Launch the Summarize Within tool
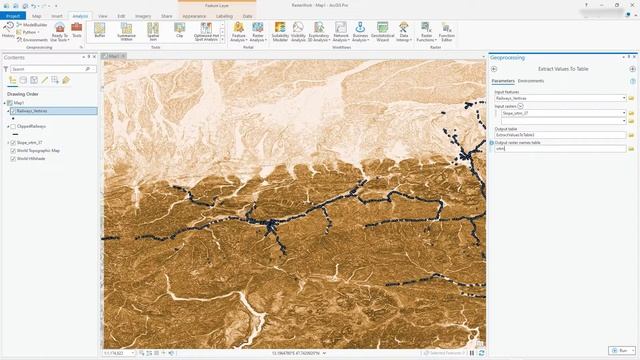Screen dimensions: 640x360 pyautogui.click(x=127, y=31)
